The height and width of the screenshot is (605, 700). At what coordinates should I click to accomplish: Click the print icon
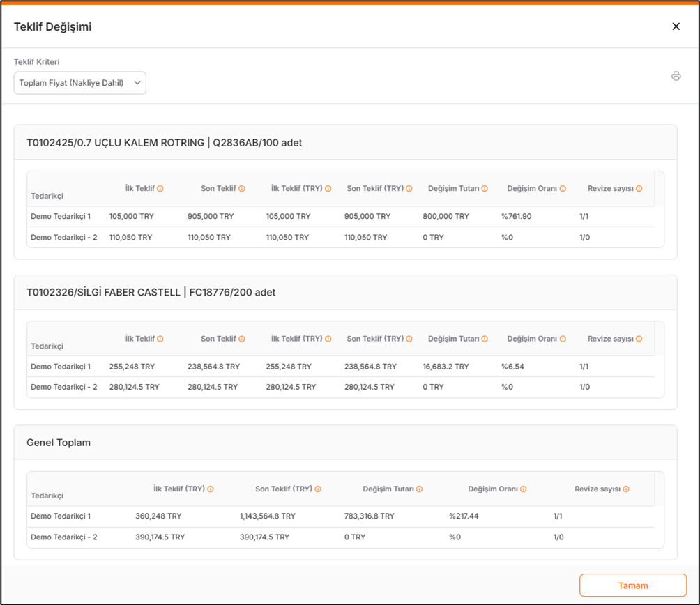(676, 76)
